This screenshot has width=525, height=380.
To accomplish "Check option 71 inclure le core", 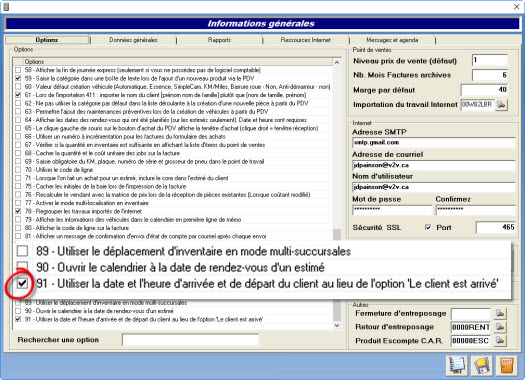I will (18, 178).
